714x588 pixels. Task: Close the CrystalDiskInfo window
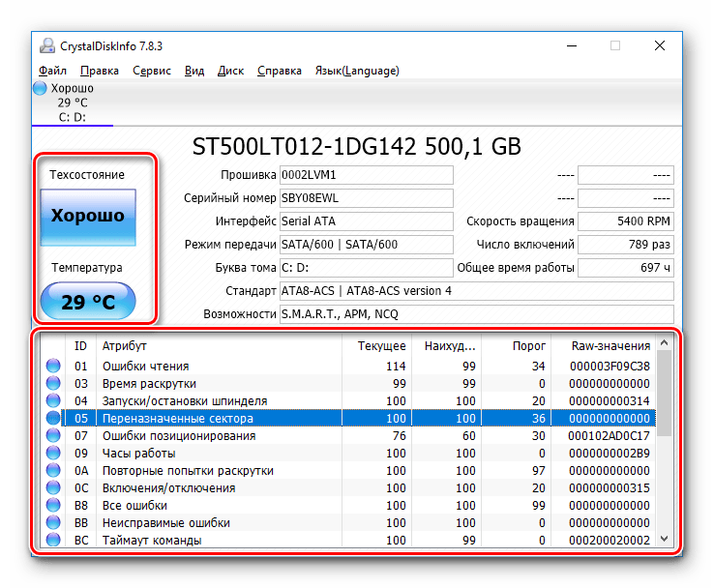(x=660, y=46)
